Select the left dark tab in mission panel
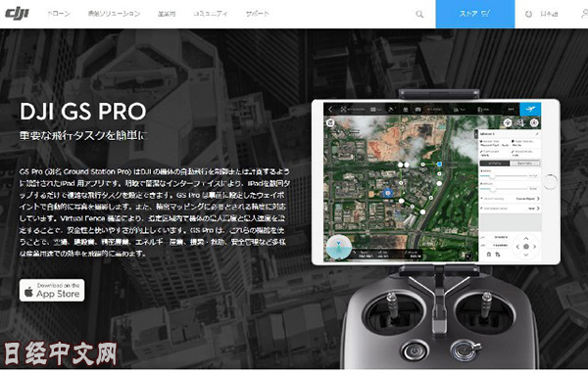The height and width of the screenshot is (374, 588). [495, 164]
